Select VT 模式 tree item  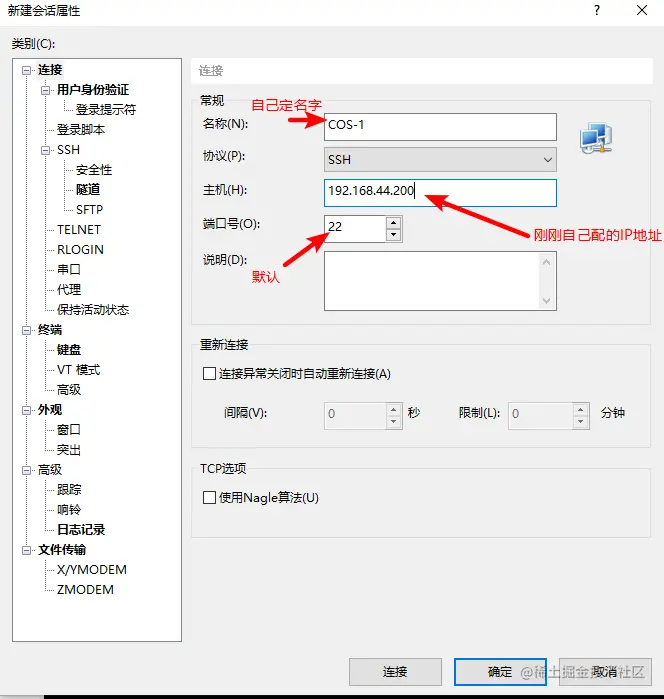pyautogui.click(x=78, y=370)
